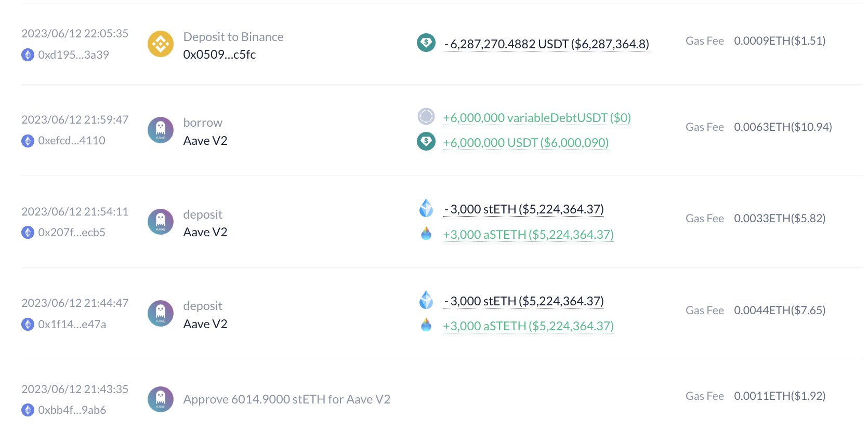Click gas fee 0.0009ETH($1.51)
868x431 pixels.
(x=780, y=41)
